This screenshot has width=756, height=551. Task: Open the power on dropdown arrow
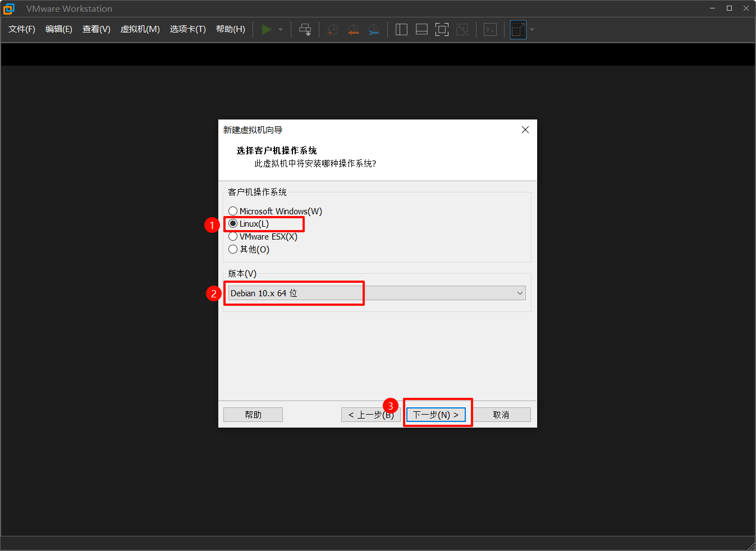(281, 30)
